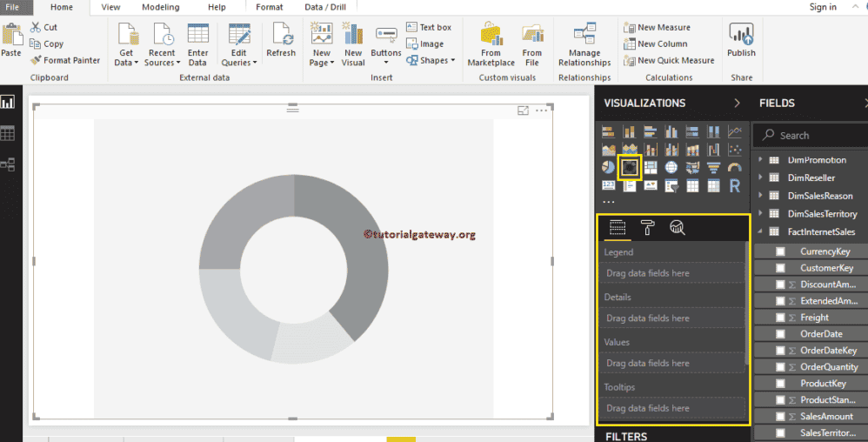Switch to the View ribbon tab
The image size is (868, 442).
coord(110,7)
